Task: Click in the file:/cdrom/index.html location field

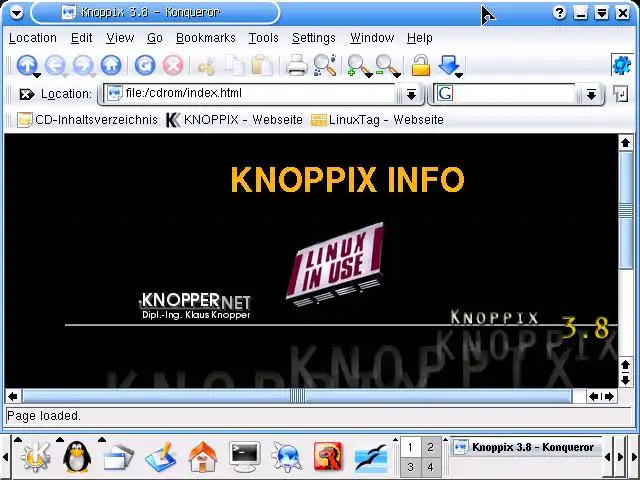Action: (x=249, y=93)
